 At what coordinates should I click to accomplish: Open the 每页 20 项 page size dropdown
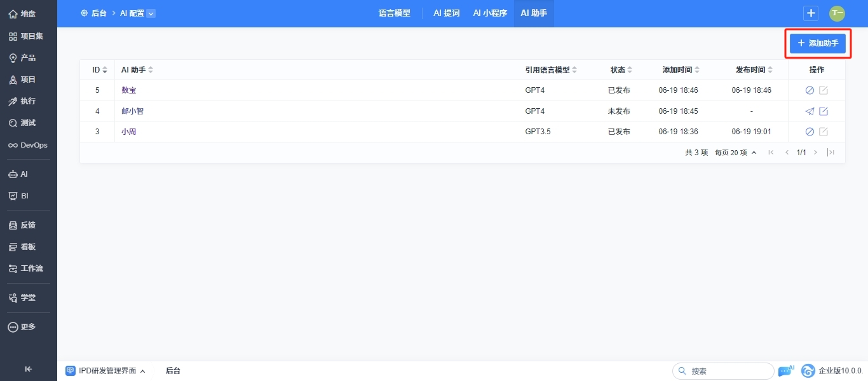point(735,153)
